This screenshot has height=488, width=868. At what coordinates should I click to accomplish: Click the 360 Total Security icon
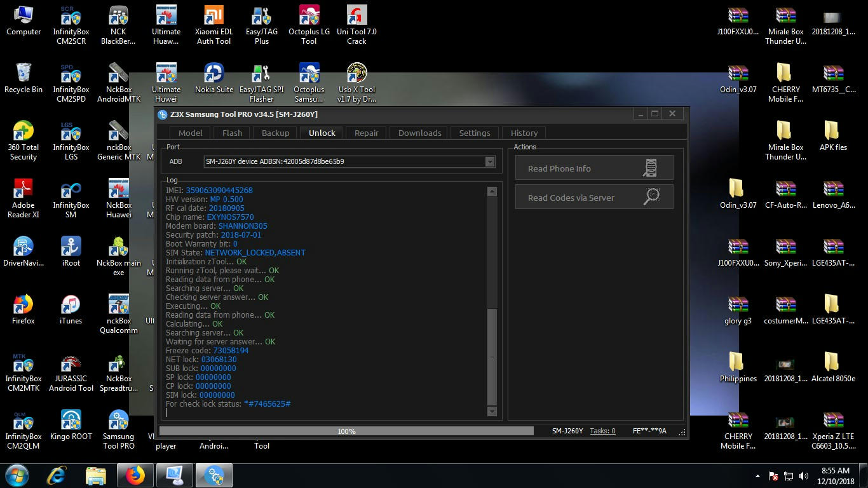(24, 141)
